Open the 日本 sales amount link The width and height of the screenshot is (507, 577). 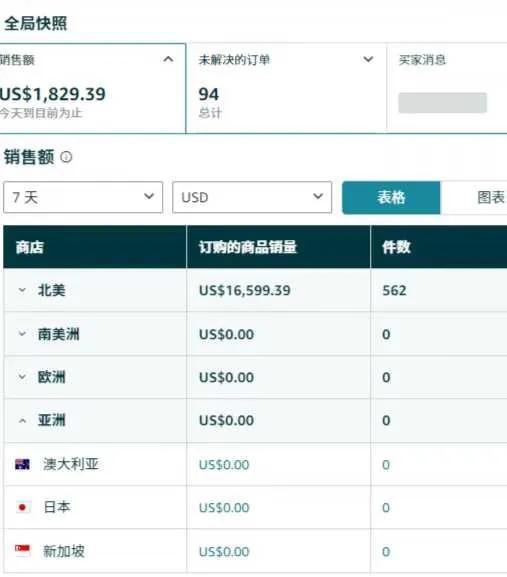coord(224,508)
